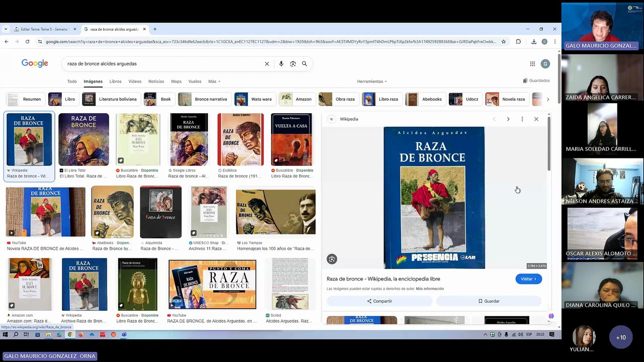The height and width of the screenshot is (362, 644).
Task: Select the Wata wara suggestion chip
Action: [255, 99]
